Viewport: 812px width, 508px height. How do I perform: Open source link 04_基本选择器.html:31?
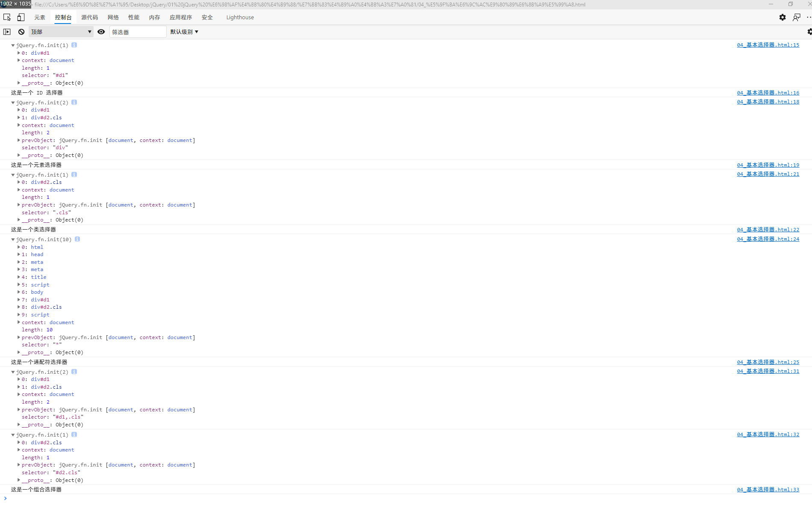pyautogui.click(x=768, y=371)
